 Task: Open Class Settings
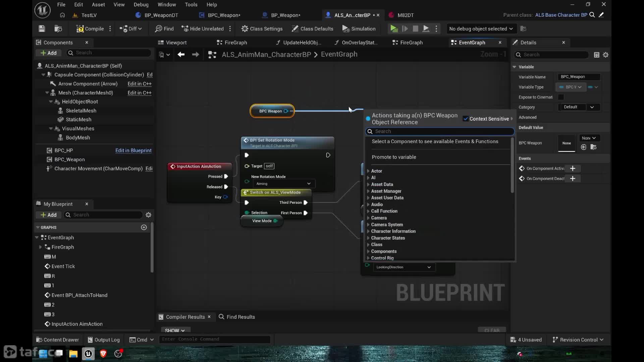pos(262,29)
